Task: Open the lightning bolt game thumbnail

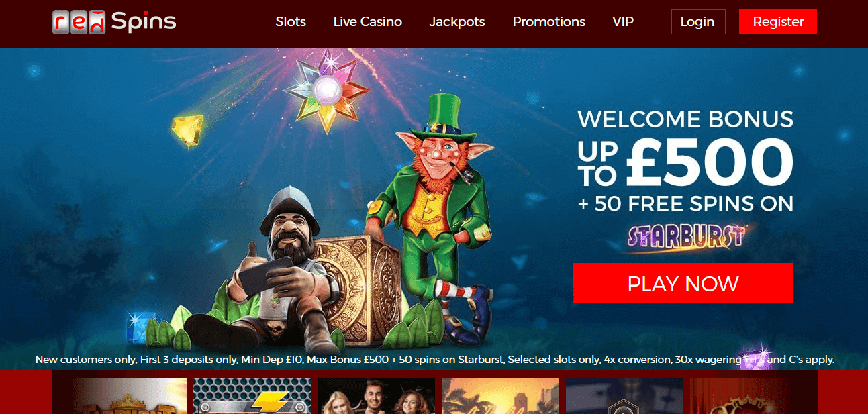Action: click(x=252, y=396)
